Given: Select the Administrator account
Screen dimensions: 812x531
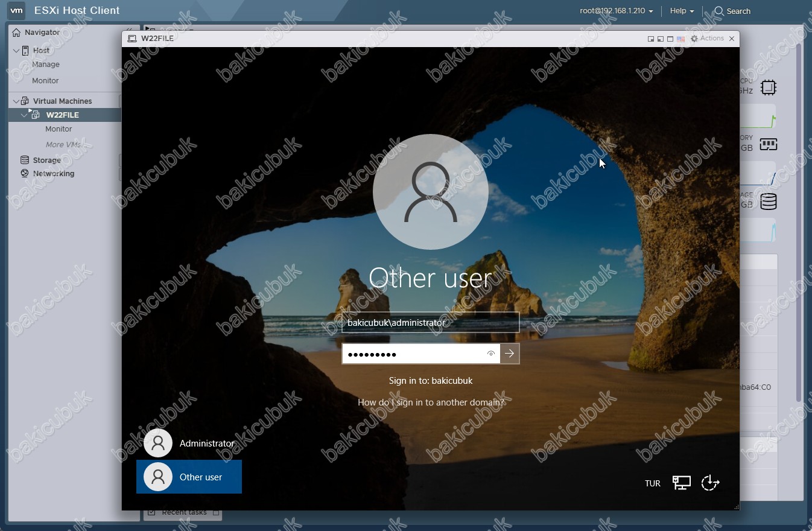Looking at the screenshot, I should 189,444.
